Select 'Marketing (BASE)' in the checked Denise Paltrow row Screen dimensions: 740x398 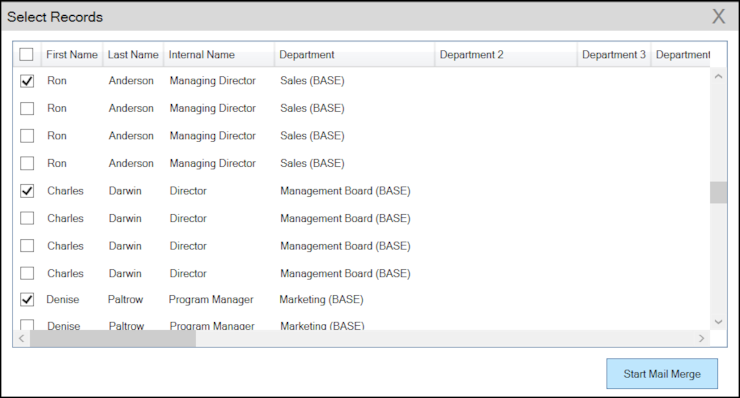tap(321, 299)
